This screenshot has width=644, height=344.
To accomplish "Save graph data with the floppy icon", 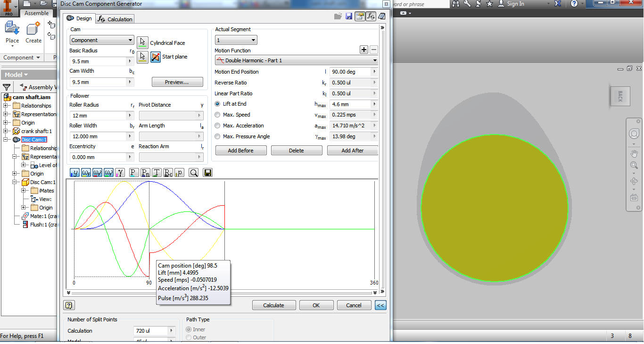I will click(x=207, y=173).
